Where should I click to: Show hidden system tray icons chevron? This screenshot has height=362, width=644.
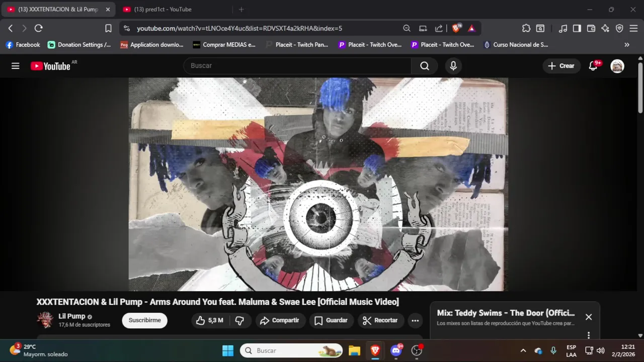point(523,350)
